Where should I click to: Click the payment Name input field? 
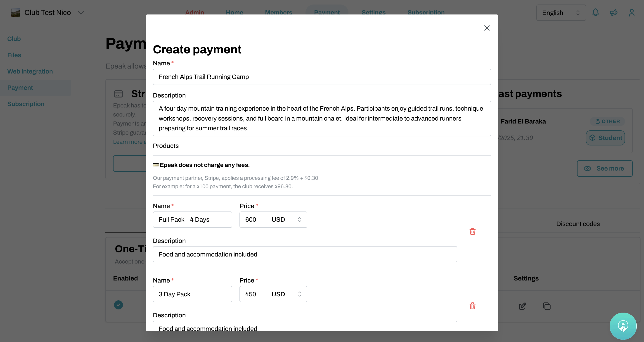[322, 77]
